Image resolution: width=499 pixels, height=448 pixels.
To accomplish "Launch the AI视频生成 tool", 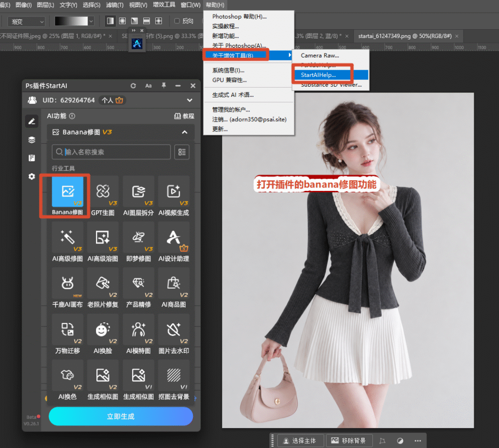I will click(174, 192).
